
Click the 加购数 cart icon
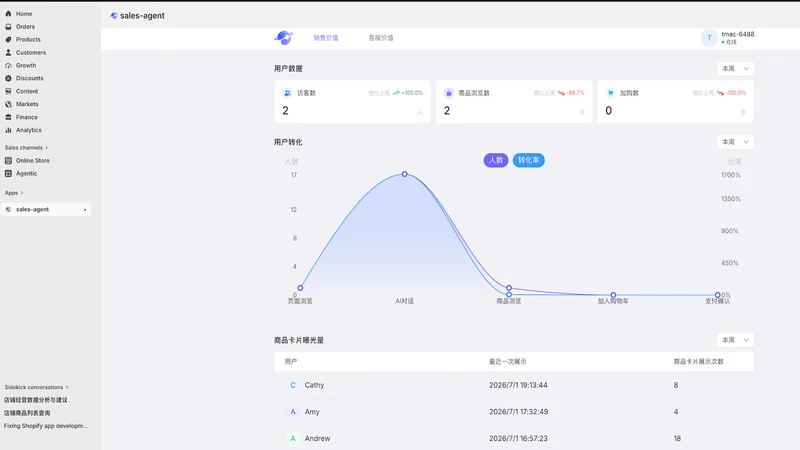click(x=610, y=93)
